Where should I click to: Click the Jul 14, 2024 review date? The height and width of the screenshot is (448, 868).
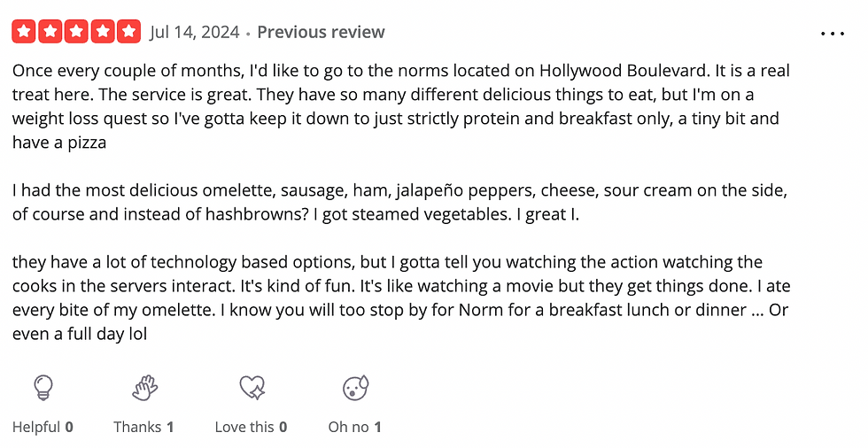pyautogui.click(x=194, y=32)
